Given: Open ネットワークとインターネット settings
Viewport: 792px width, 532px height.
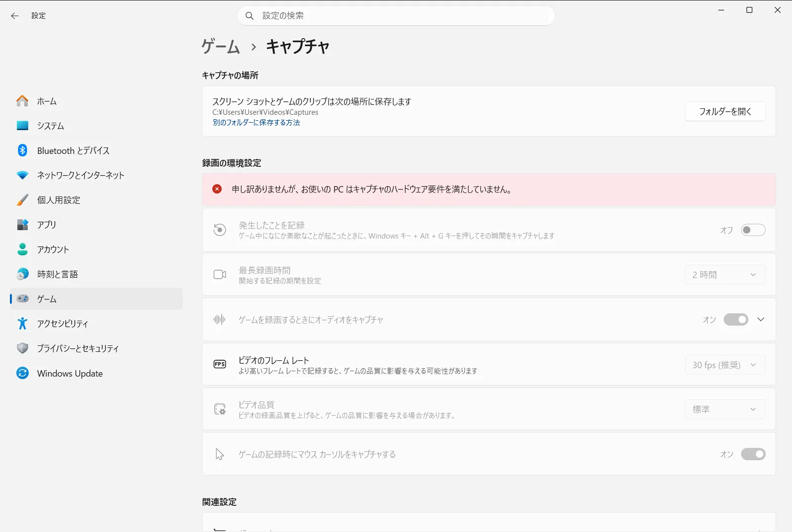Looking at the screenshot, I should click(x=97, y=175).
